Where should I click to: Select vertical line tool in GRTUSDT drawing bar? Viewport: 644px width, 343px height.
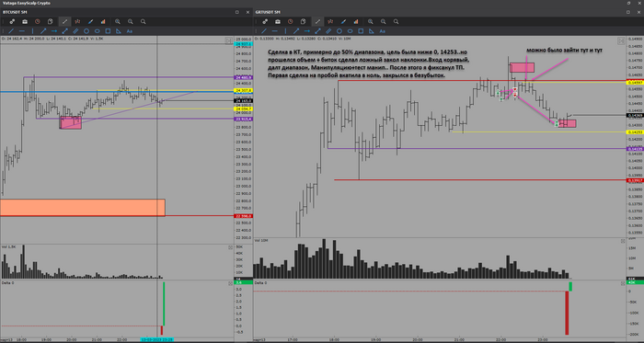point(286,30)
